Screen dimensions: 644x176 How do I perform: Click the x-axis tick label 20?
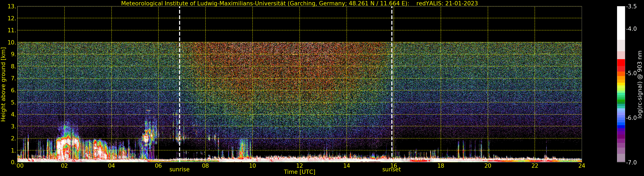point(488,166)
